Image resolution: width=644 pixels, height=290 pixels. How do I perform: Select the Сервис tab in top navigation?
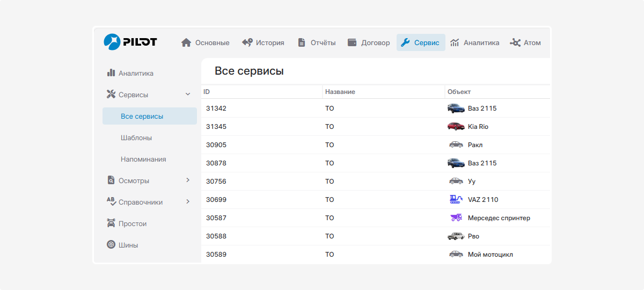(x=420, y=42)
